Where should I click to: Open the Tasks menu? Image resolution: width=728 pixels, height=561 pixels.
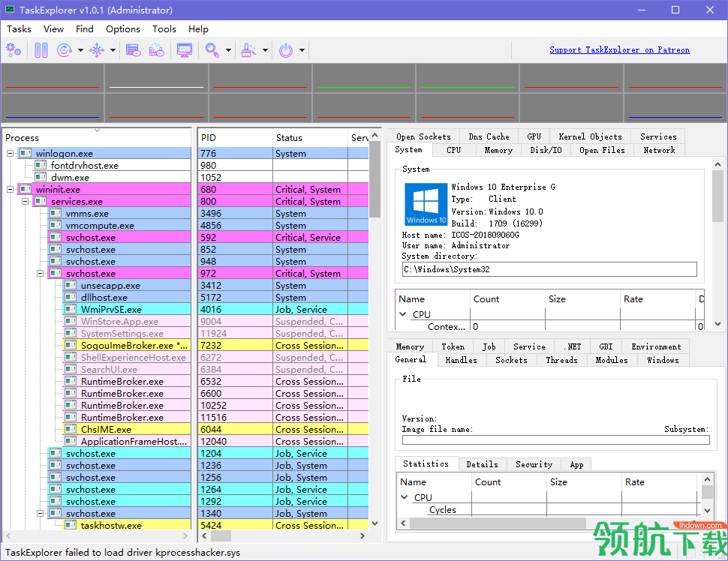click(x=19, y=28)
